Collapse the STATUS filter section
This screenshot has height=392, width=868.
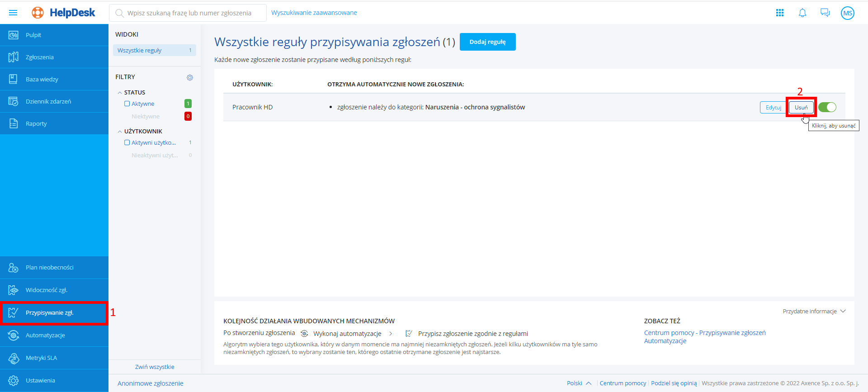120,93
